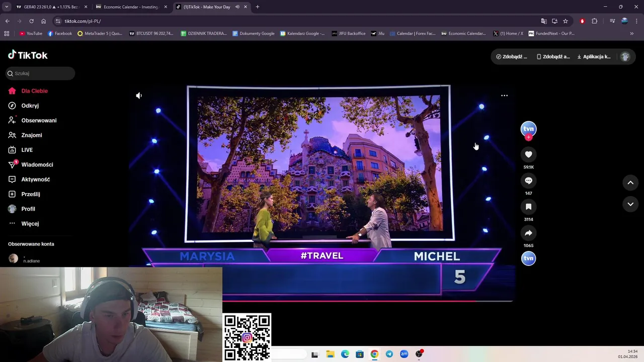Click the Aplikacja download button
This screenshot has width=644, height=362.
[594, 57]
